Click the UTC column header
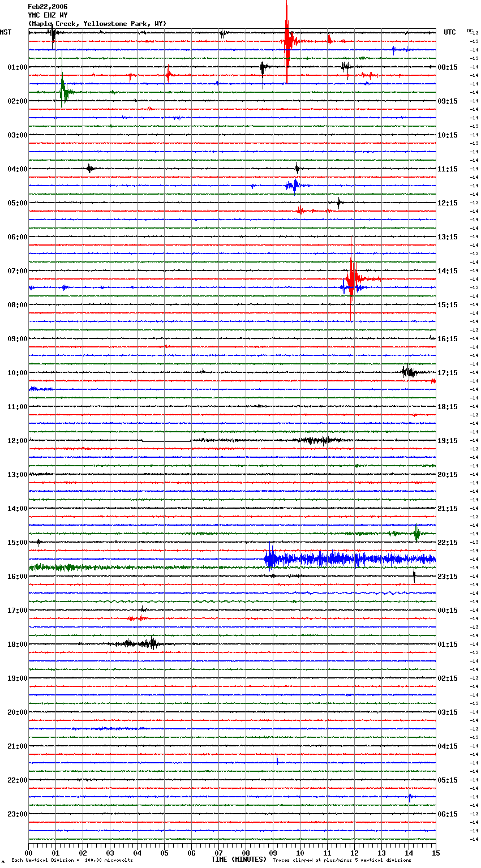 tap(450, 32)
